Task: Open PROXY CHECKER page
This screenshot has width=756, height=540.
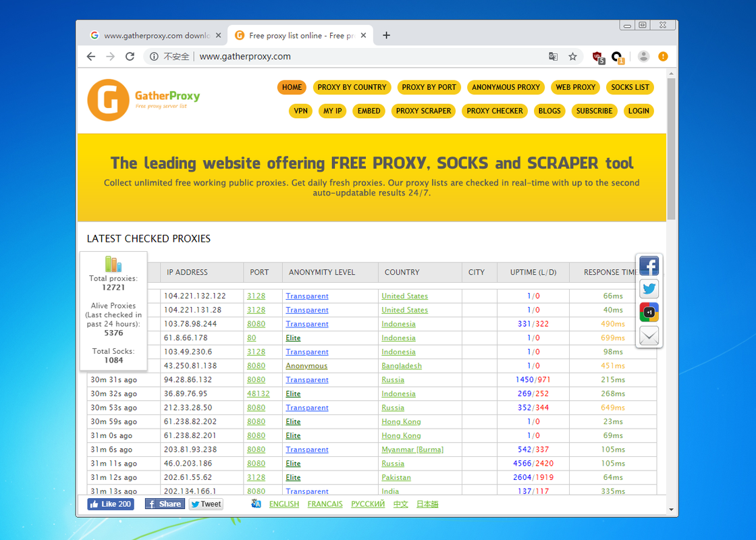Action: [495, 111]
